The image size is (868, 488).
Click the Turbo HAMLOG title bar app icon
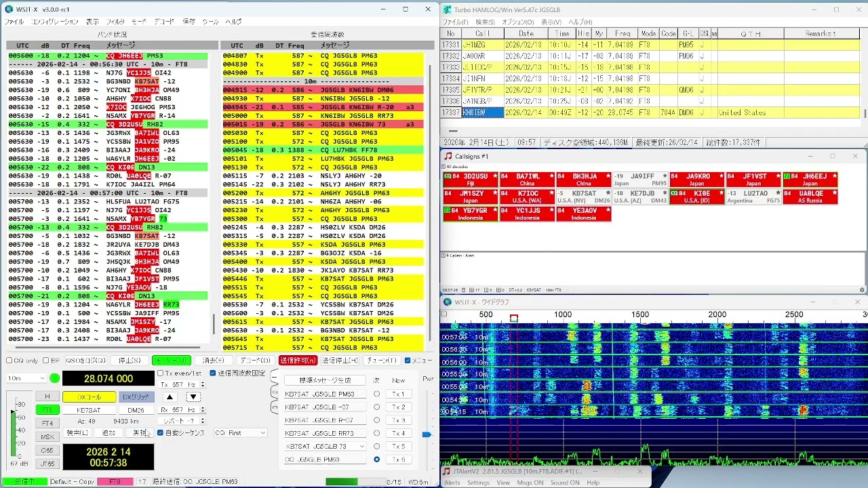pos(448,9)
